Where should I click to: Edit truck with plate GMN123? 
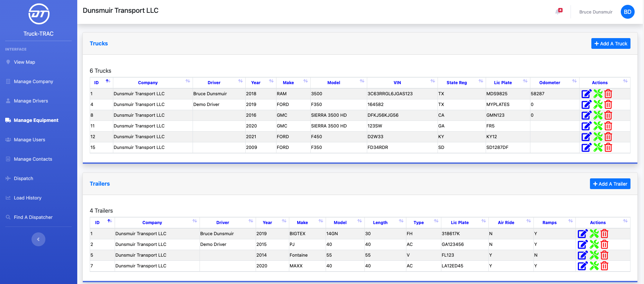tap(586, 115)
